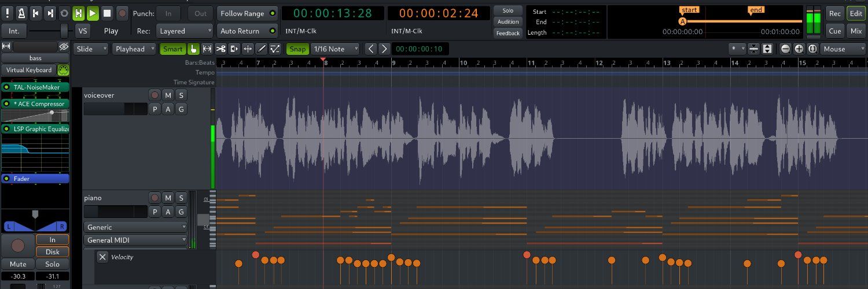Click the Int. sync source button
The image size is (868, 289).
pyautogui.click(x=14, y=31)
